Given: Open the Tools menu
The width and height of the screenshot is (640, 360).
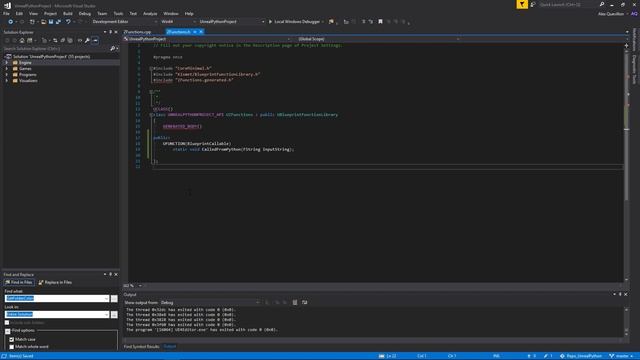Looking at the screenshot, I should pyautogui.click(x=118, y=13).
